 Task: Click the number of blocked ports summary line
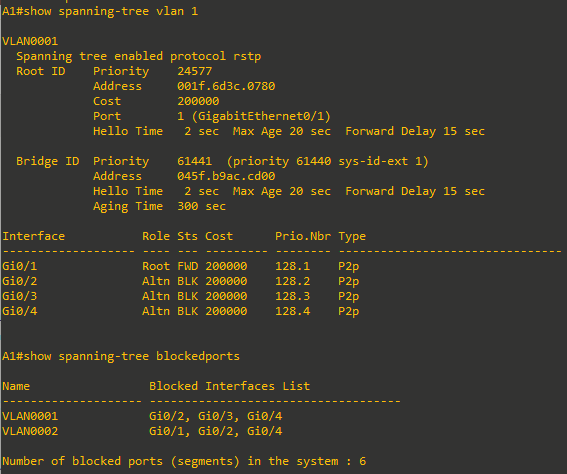coord(184,461)
